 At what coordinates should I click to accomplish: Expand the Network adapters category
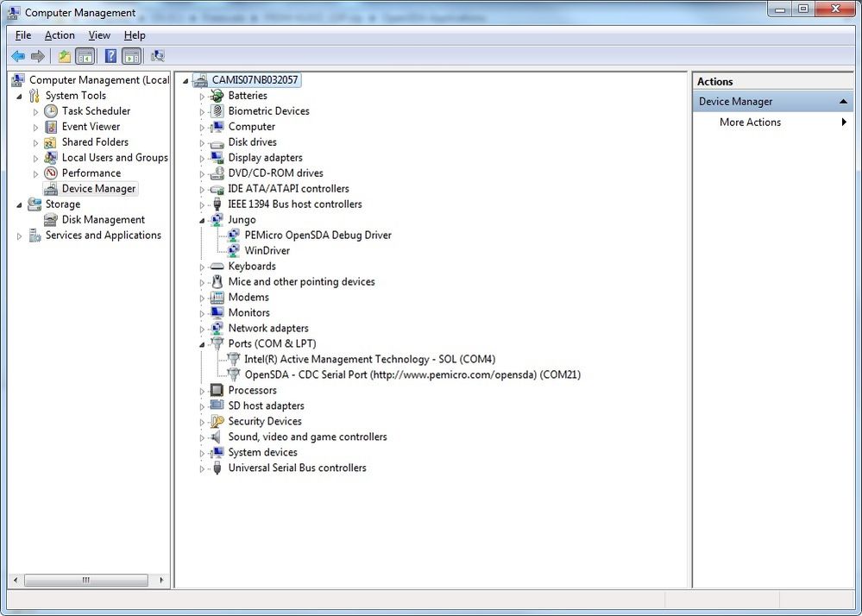(x=202, y=328)
